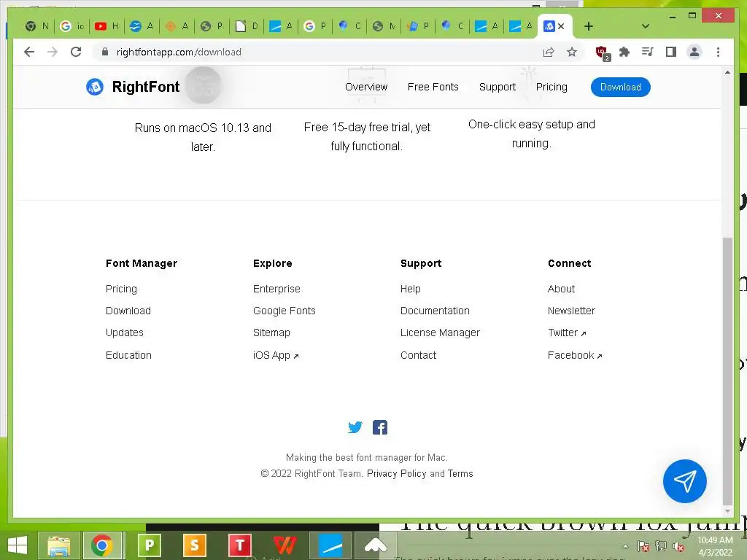Open Free Fonts in the site navigation
This screenshot has height=560, width=747.
pos(433,87)
